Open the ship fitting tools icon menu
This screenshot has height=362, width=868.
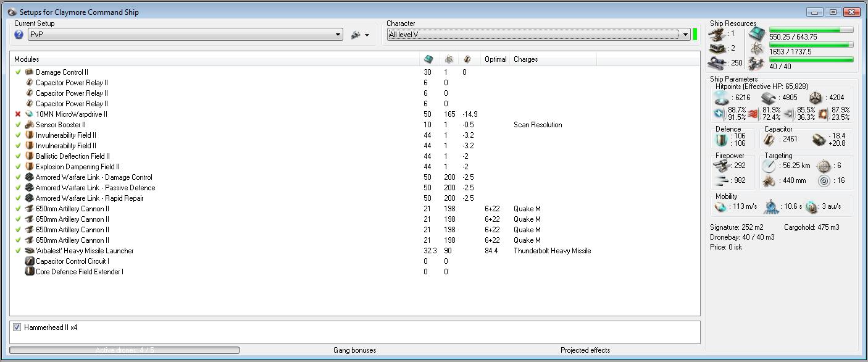tap(356, 35)
